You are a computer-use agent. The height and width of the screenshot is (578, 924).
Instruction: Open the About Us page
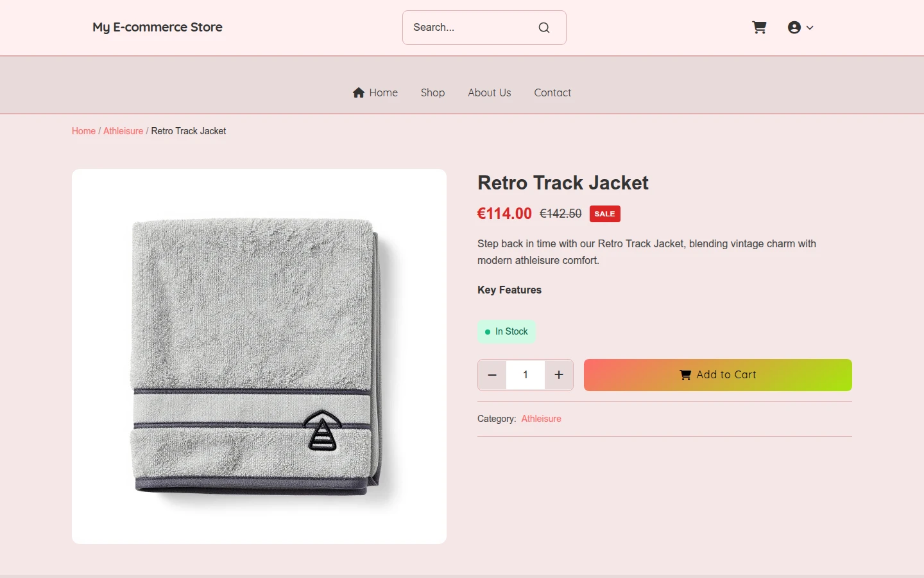point(490,92)
